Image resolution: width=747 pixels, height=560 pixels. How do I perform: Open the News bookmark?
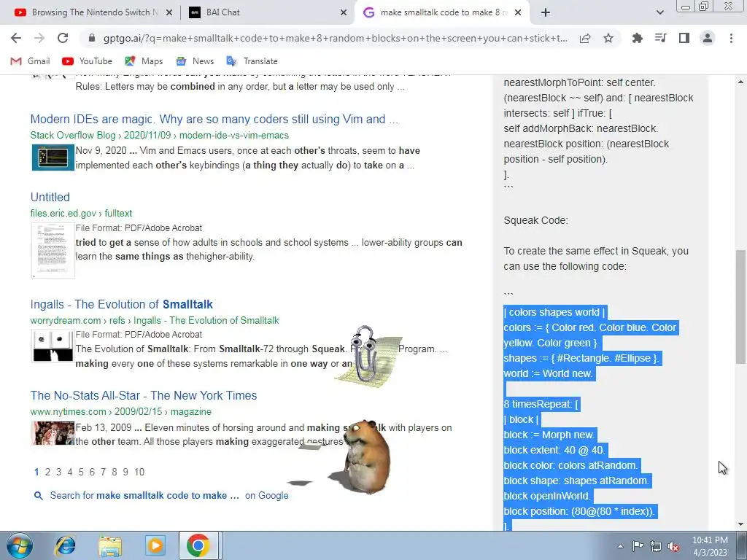point(195,61)
